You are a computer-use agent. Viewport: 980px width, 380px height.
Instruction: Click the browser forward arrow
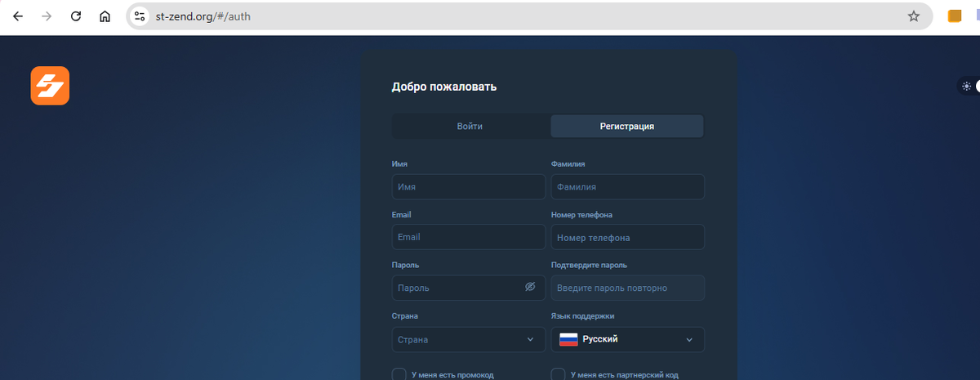[47, 16]
